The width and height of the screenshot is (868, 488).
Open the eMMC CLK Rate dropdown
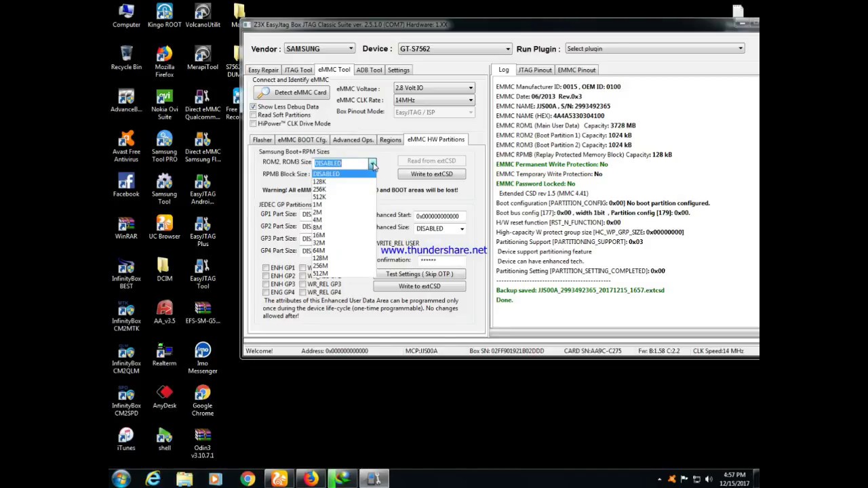click(x=434, y=100)
